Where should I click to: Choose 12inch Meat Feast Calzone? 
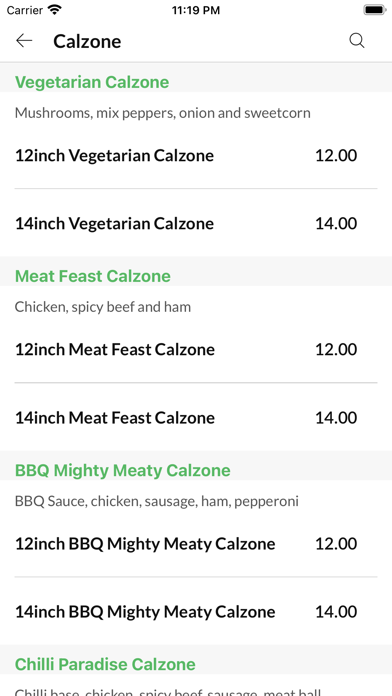(x=196, y=349)
